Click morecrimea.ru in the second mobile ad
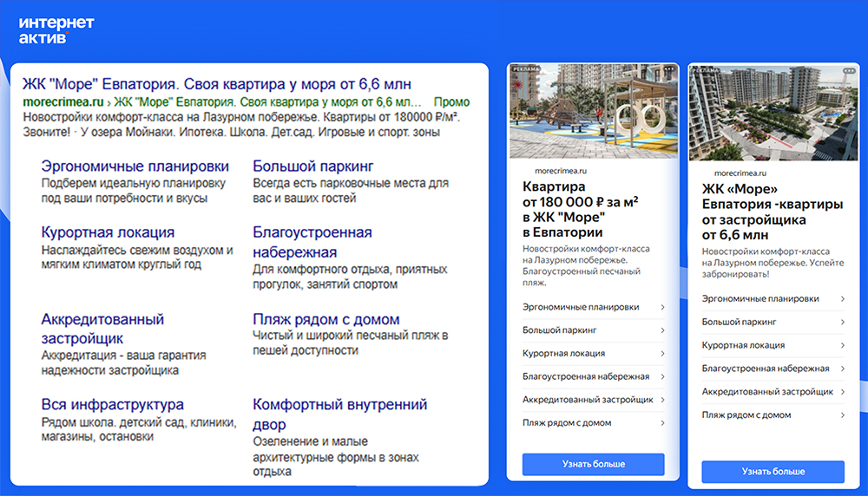This screenshot has width=868, height=496. click(740, 173)
